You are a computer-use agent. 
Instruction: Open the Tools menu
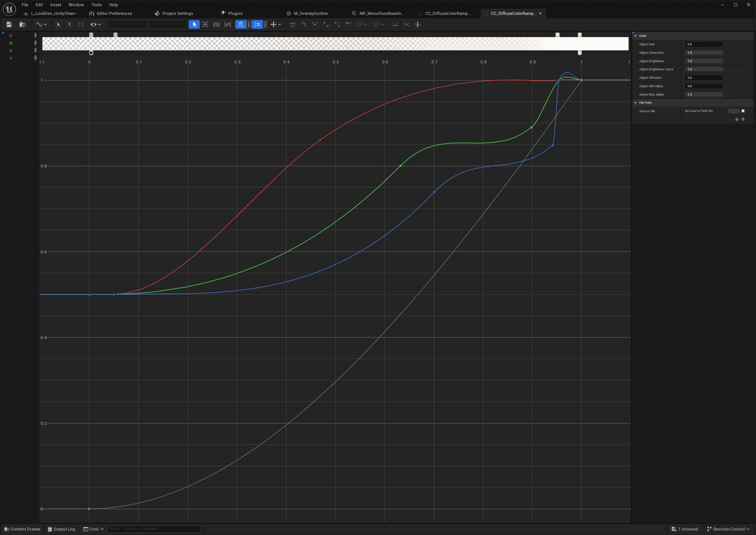point(97,5)
